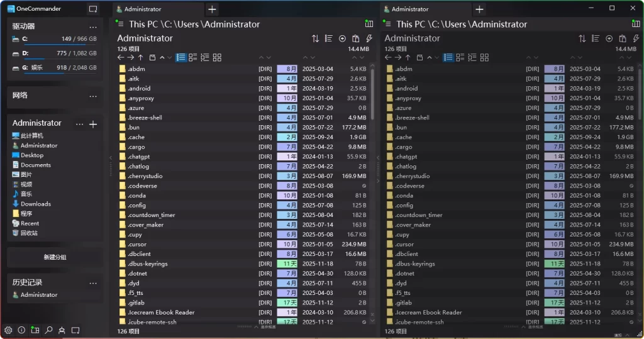Go back in left pane
This screenshot has height=339, width=644.
click(121, 57)
